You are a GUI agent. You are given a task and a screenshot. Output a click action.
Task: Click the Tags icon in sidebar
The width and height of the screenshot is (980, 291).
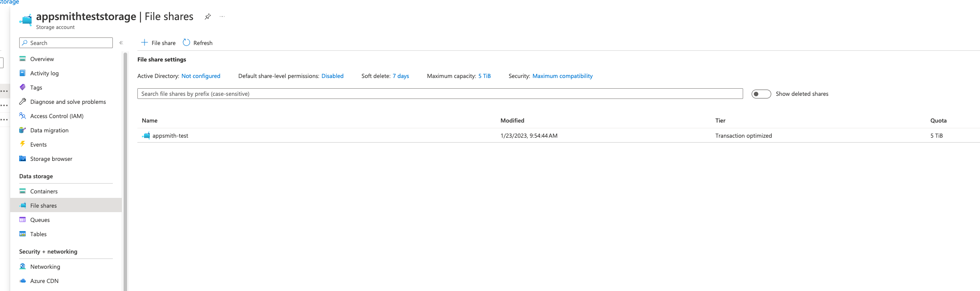22,87
